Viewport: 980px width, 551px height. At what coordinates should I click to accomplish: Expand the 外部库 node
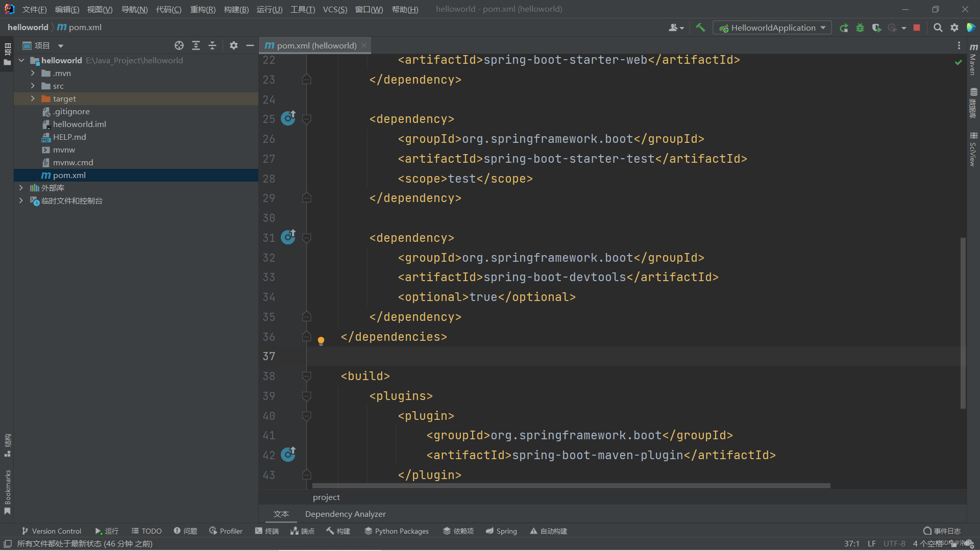21,188
